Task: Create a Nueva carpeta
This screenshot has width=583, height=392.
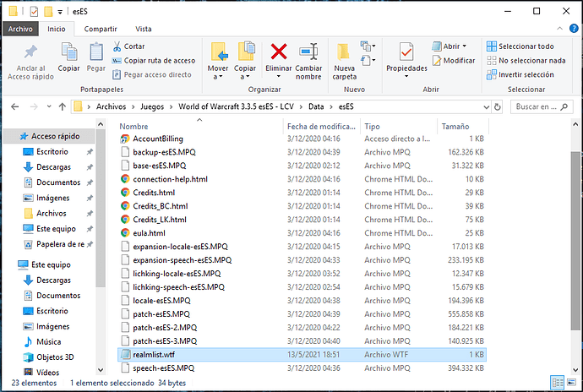Action: pyautogui.click(x=344, y=62)
